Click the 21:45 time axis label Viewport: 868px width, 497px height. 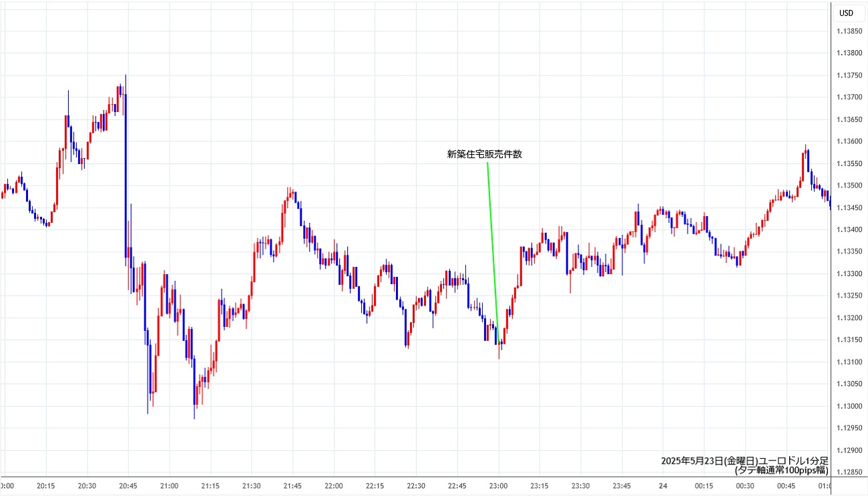click(x=292, y=486)
